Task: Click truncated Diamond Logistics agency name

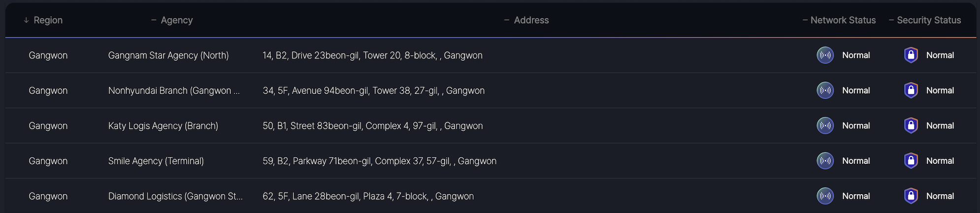Action: tap(175, 196)
